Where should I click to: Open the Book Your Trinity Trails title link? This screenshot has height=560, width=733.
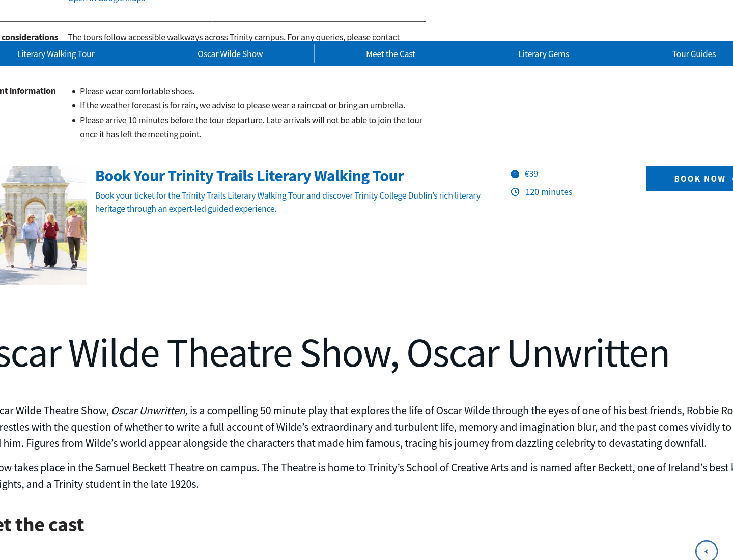[249, 176]
